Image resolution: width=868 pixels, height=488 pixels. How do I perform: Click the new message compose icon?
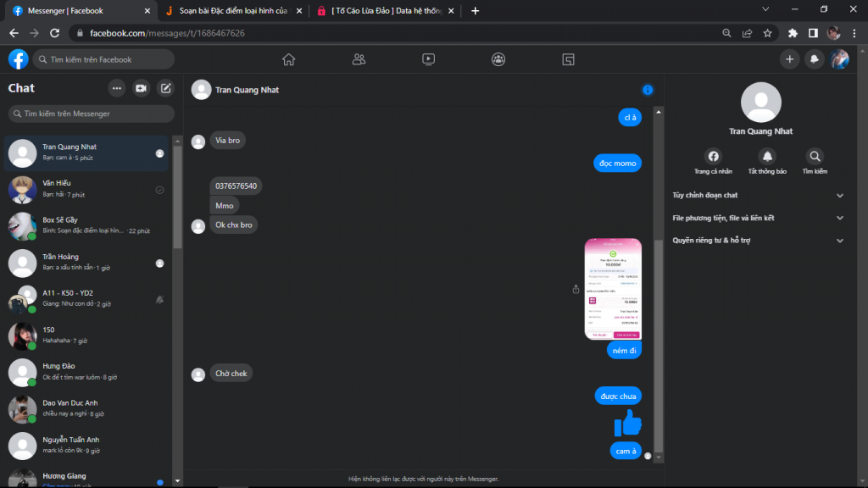click(x=166, y=88)
